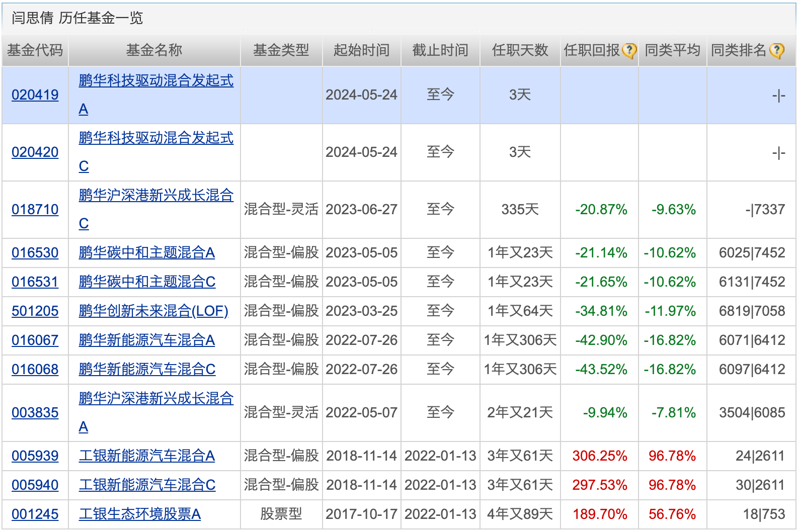
Task: Click the 基金类型 column header
Action: point(281,50)
